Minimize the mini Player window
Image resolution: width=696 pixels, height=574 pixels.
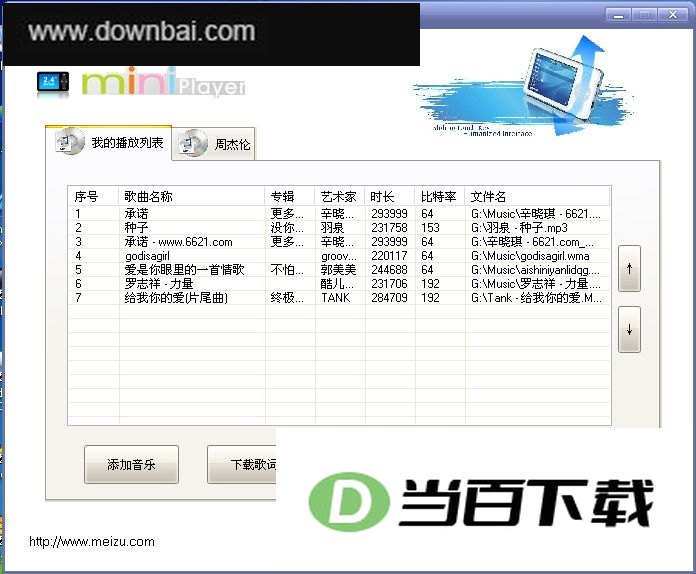click(x=618, y=15)
